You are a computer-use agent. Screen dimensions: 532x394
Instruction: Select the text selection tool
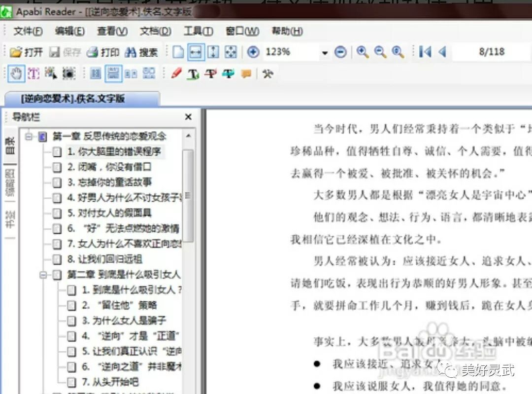pos(33,73)
